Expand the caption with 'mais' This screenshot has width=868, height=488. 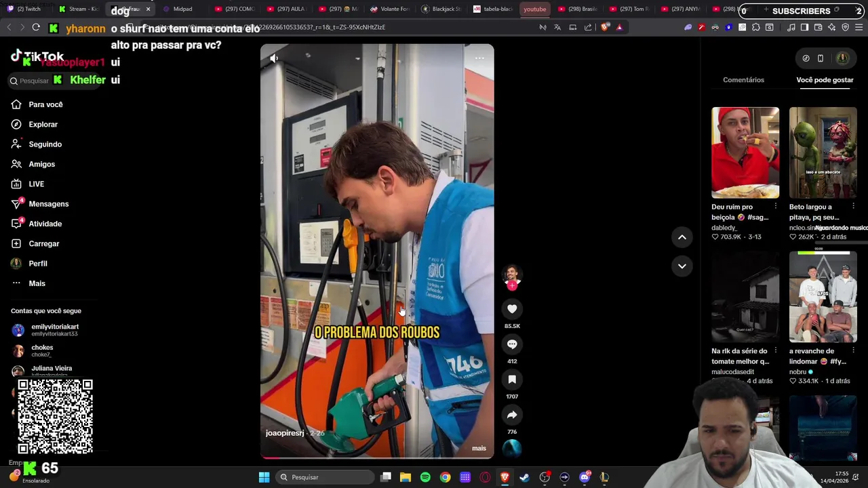pyautogui.click(x=479, y=448)
